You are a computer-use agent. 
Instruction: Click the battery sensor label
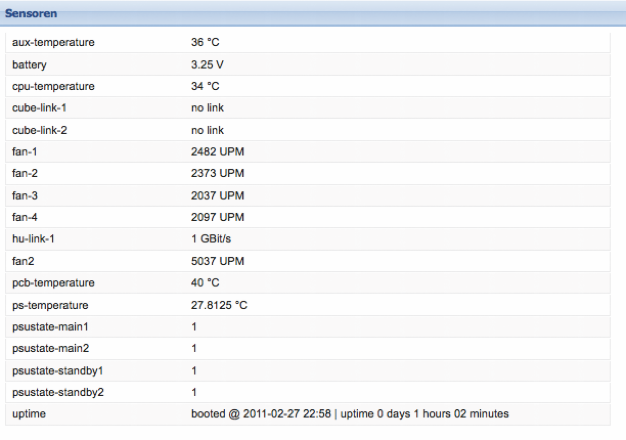pyautogui.click(x=28, y=65)
